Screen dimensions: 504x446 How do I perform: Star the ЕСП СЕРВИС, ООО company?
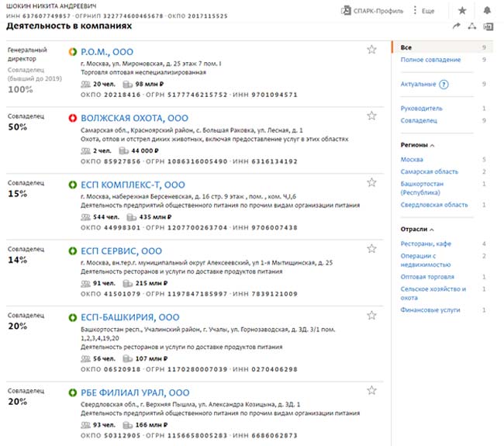point(371,250)
